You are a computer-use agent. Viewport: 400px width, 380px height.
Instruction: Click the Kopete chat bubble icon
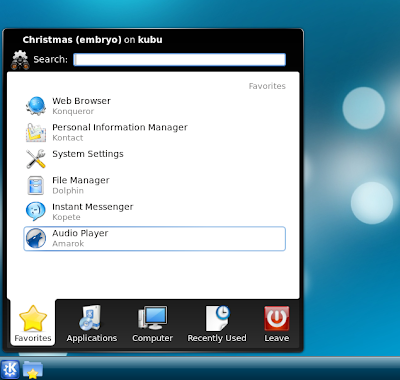36,211
